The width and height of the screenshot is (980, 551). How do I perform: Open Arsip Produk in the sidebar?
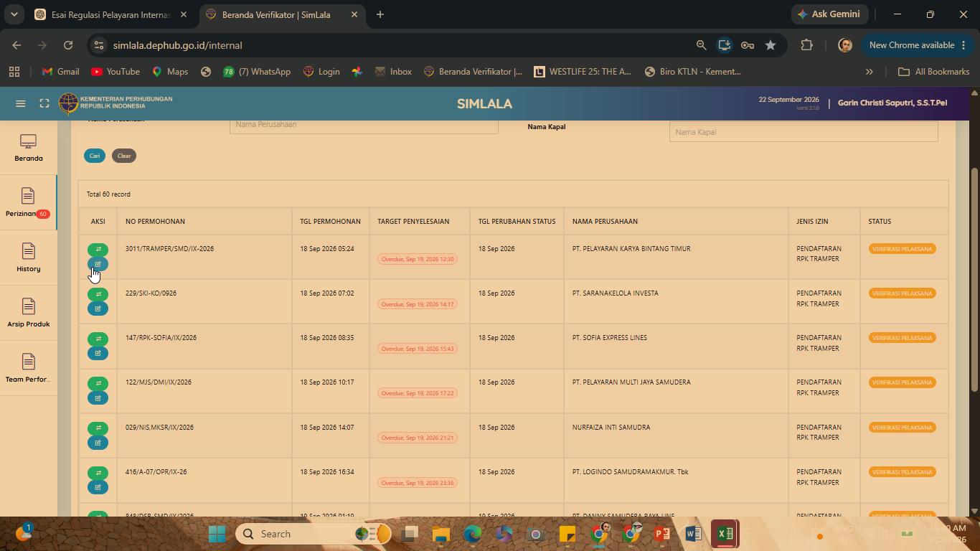point(29,313)
